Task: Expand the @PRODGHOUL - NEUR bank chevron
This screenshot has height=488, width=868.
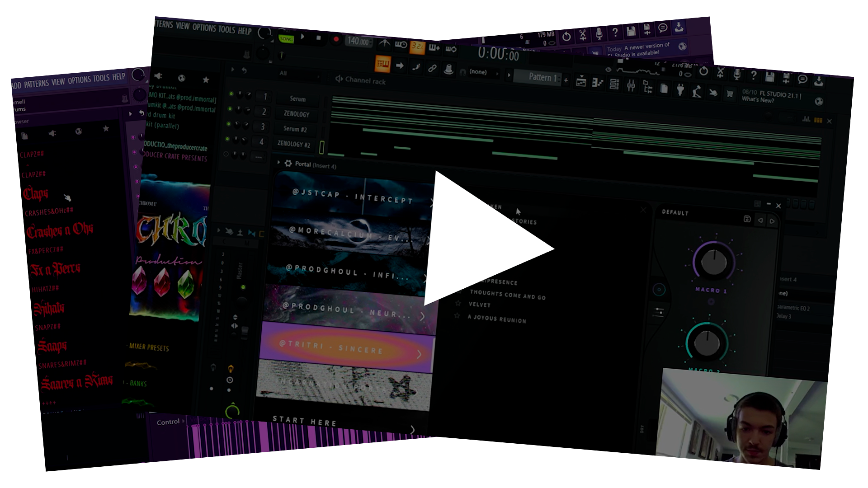Action: tap(422, 316)
